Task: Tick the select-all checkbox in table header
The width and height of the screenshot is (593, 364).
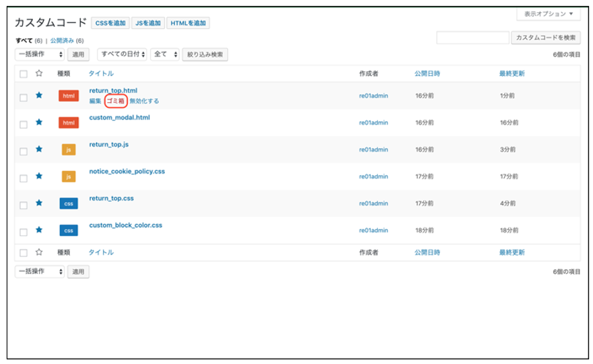Action: click(24, 74)
